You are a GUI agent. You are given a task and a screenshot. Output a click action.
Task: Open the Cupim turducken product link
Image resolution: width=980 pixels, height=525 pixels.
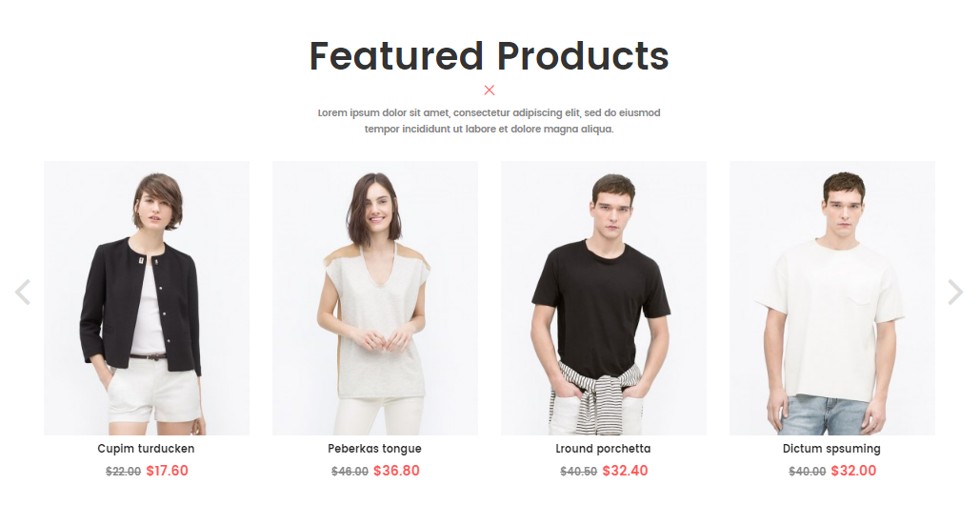[x=147, y=449]
